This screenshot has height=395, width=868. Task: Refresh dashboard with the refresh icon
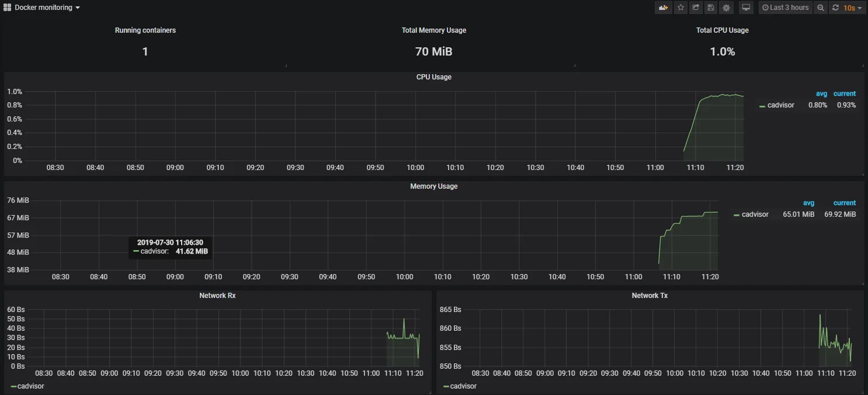point(835,8)
